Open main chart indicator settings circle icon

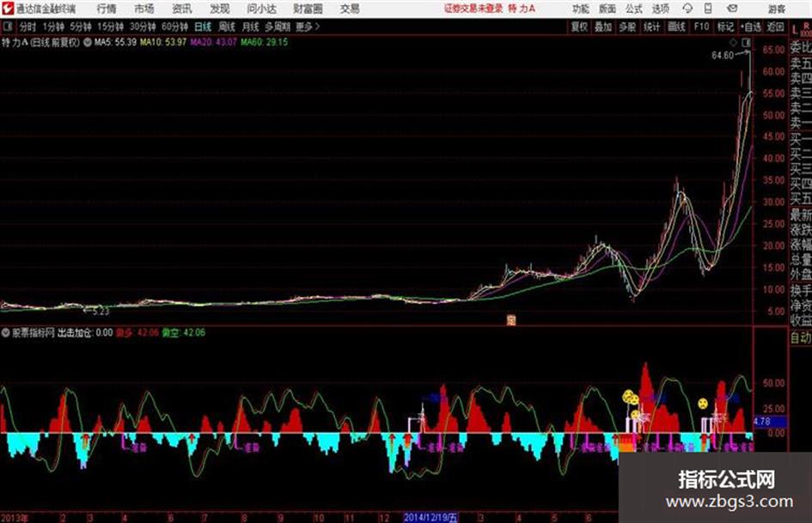(x=88, y=42)
